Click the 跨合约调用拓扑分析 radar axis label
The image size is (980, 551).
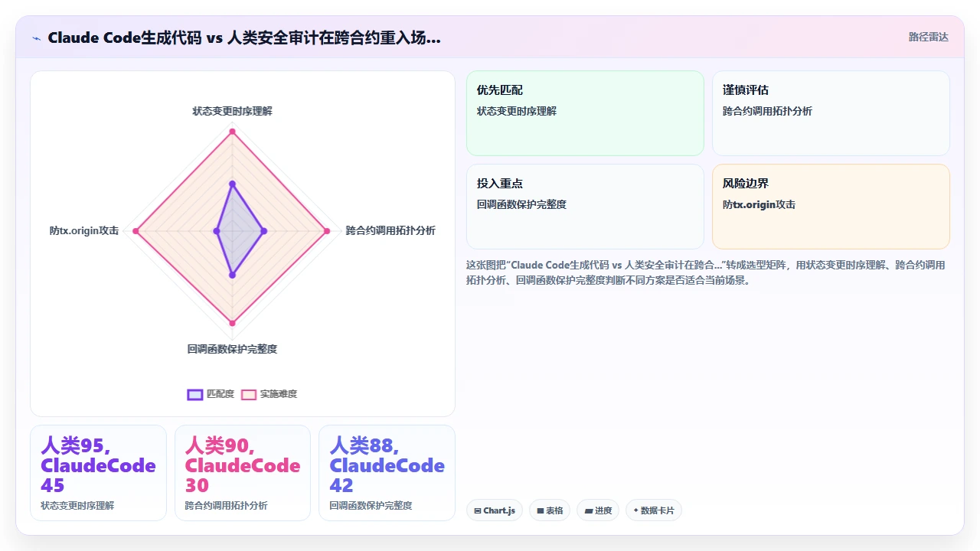click(390, 230)
